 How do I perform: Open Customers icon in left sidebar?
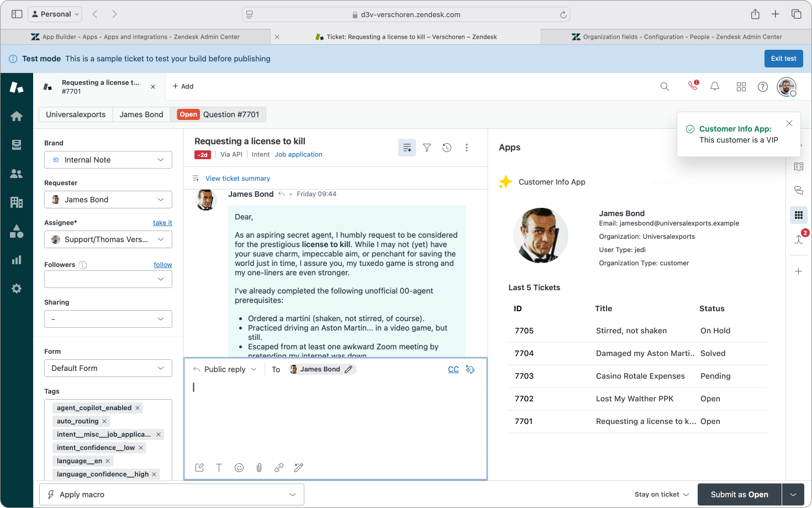(17, 174)
